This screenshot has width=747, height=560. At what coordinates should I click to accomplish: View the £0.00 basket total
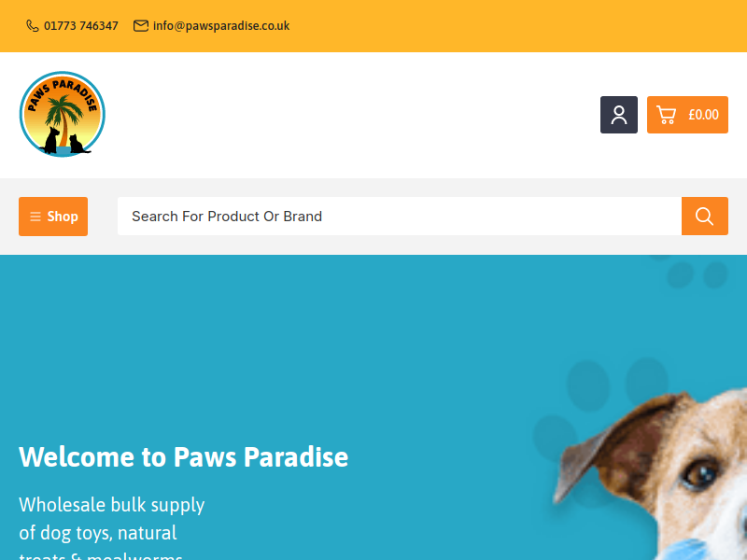tap(703, 115)
